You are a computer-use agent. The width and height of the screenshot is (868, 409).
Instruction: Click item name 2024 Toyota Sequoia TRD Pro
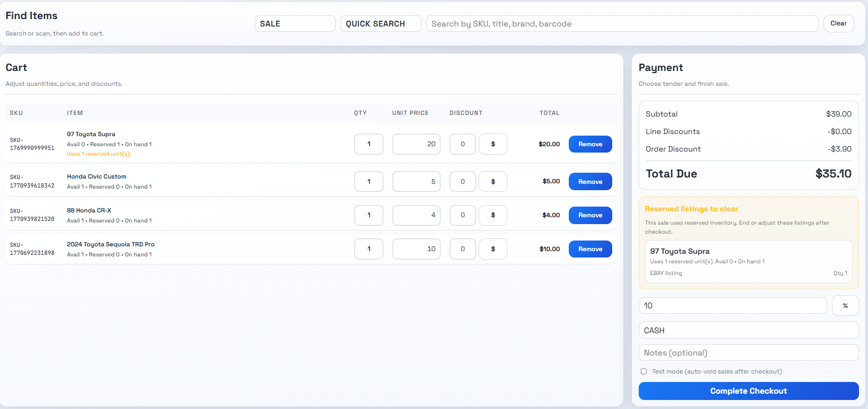point(111,244)
